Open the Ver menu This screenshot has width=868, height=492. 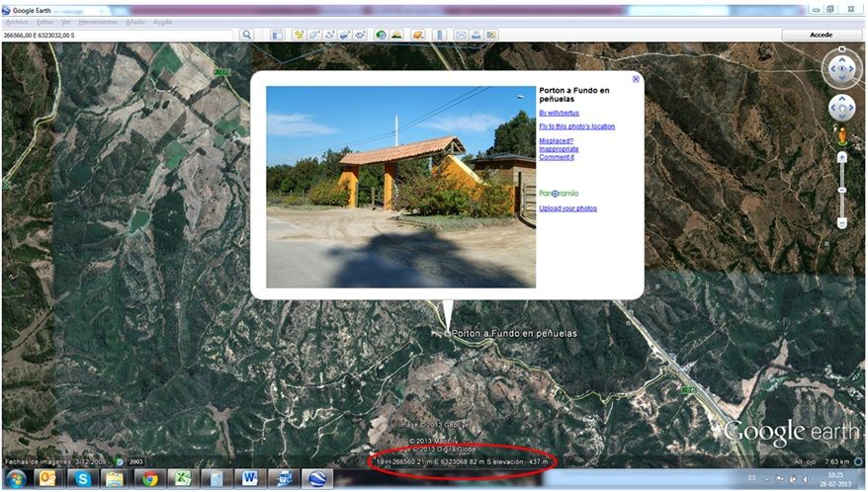66,22
